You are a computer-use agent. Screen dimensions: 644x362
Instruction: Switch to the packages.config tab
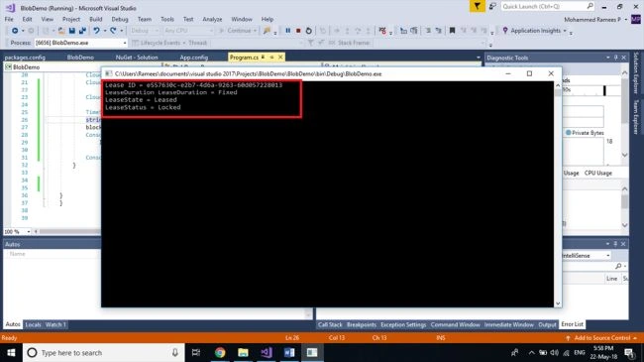coord(25,58)
